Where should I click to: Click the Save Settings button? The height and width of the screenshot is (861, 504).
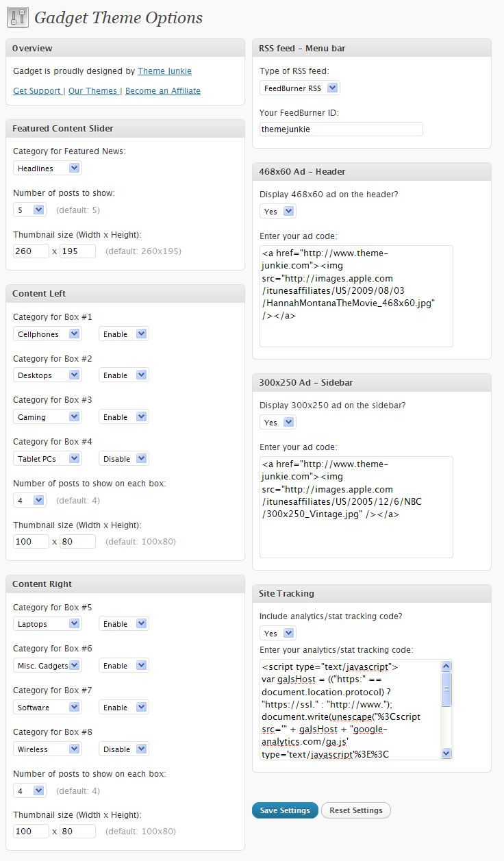(x=285, y=810)
